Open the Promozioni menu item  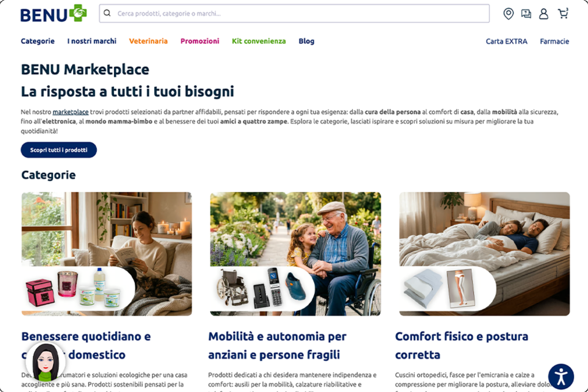click(199, 41)
